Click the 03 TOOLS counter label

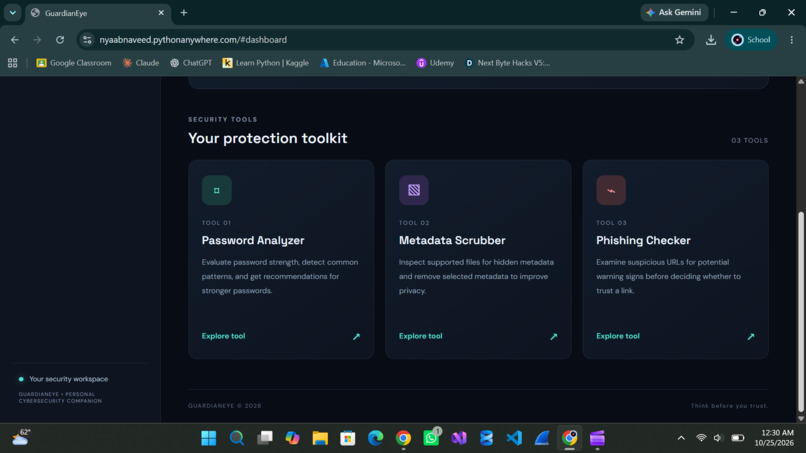[749, 140]
